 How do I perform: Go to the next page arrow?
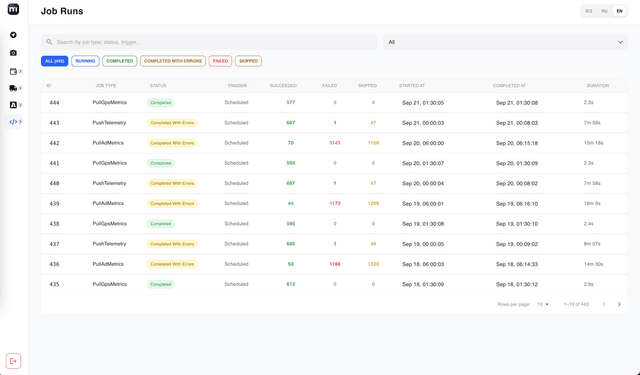click(x=619, y=304)
